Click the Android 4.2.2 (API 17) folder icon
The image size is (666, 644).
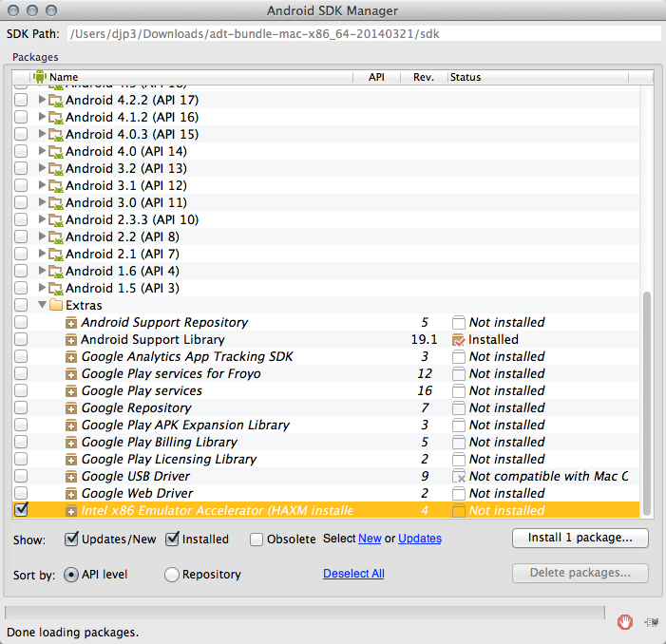[x=56, y=101]
